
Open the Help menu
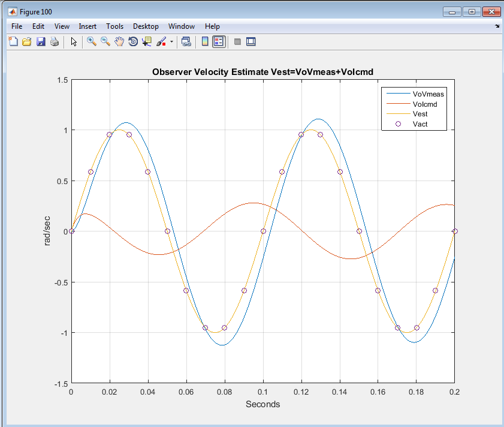(x=213, y=26)
